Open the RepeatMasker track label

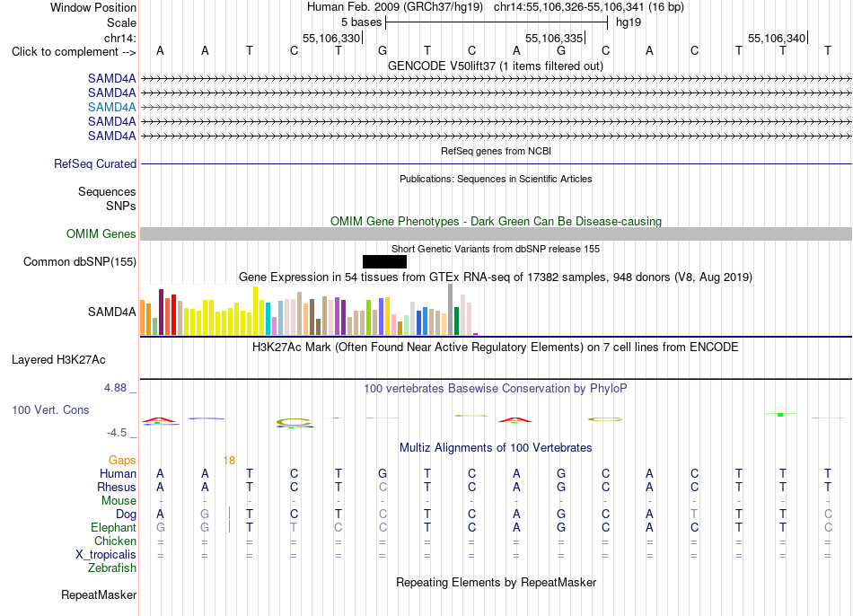click(x=99, y=595)
